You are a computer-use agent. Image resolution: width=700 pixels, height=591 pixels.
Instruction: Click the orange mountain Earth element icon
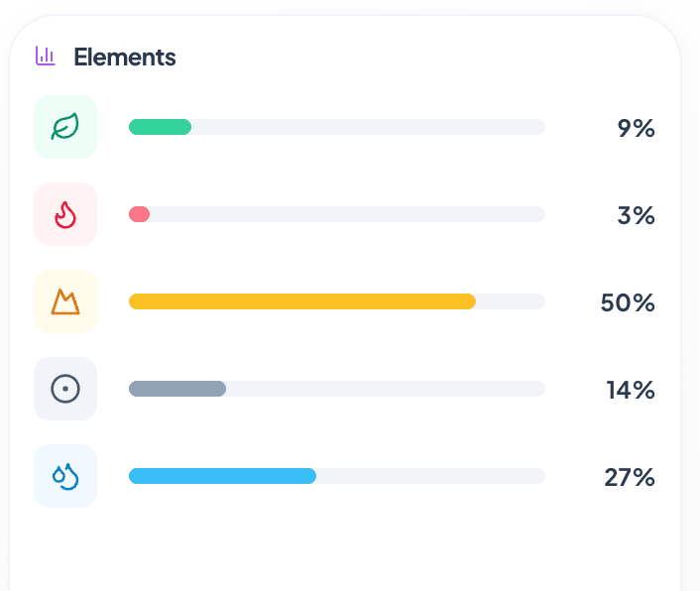65,301
